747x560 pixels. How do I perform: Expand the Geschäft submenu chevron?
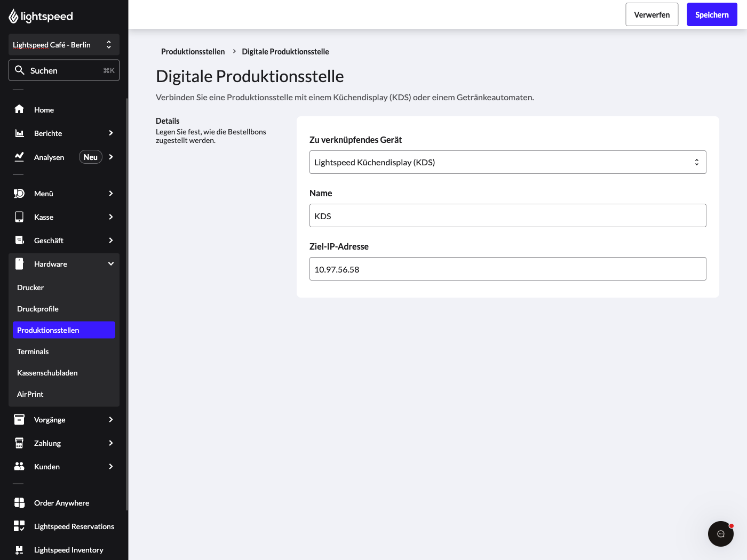click(x=111, y=240)
